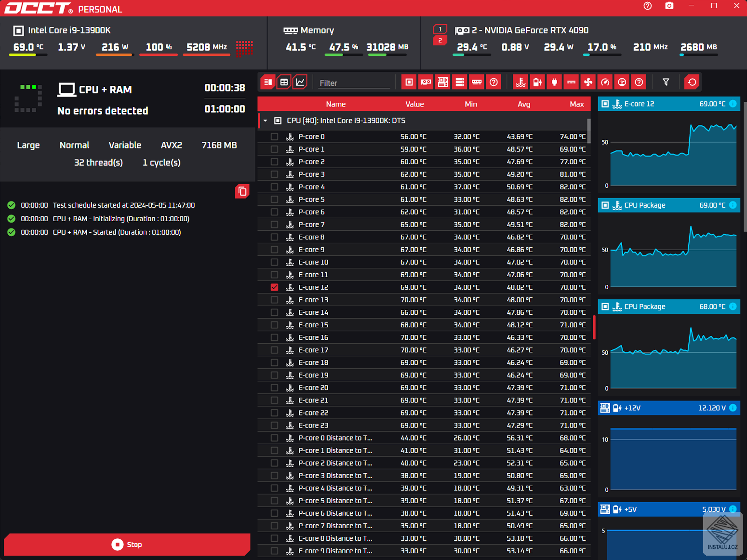Select the E-core 13 row name
This screenshot has width=747, height=560.
click(313, 300)
